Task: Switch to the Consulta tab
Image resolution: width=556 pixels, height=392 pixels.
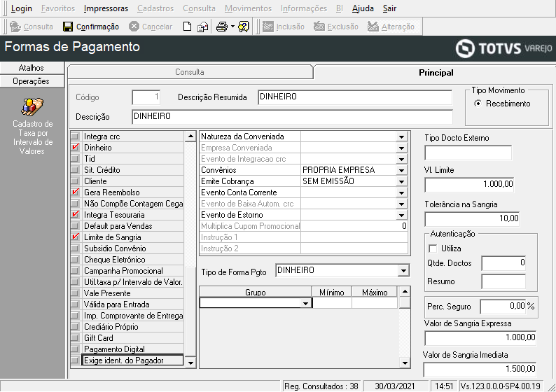Action: 190,72
